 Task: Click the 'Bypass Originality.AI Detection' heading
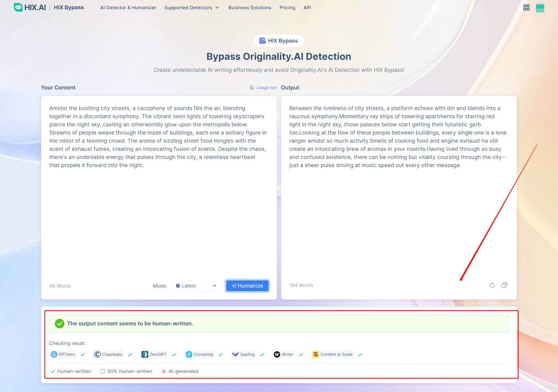point(279,56)
